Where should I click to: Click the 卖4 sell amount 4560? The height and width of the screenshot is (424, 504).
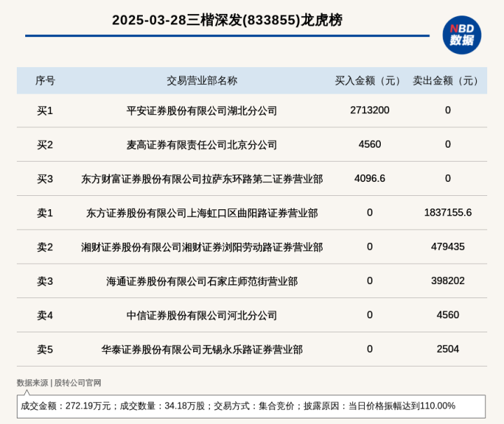pos(448,315)
